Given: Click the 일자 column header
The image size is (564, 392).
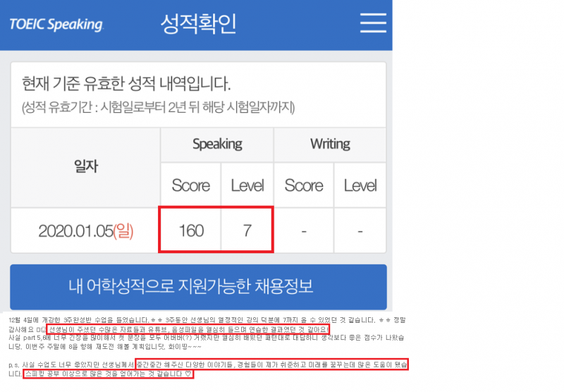Looking at the screenshot, I should [85, 167].
